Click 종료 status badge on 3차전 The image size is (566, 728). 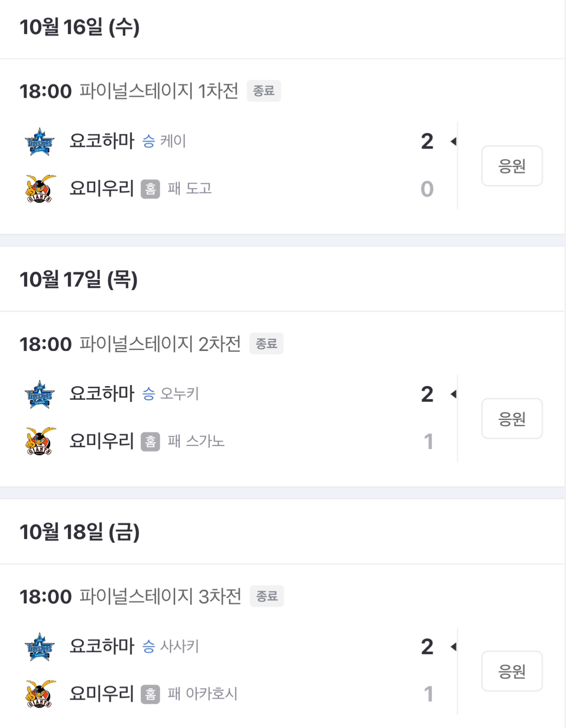[x=267, y=596]
